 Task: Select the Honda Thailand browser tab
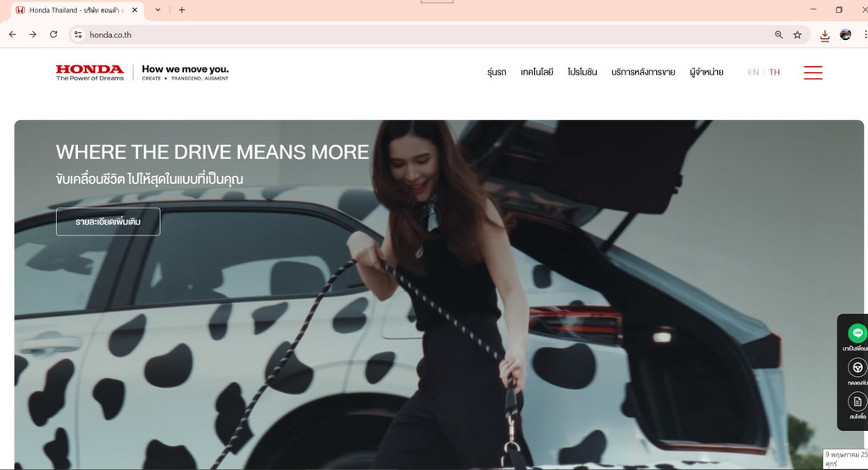click(x=77, y=10)
